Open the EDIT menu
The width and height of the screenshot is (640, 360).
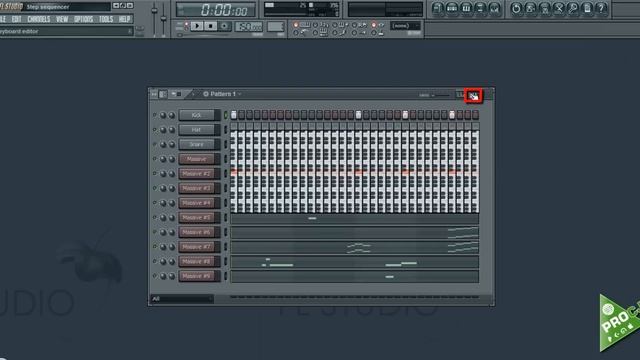pos(17,19)
